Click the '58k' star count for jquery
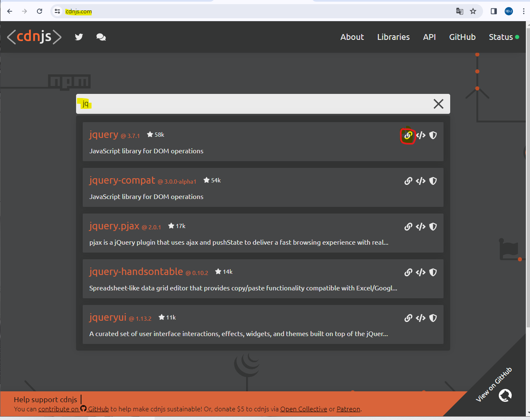The width and height of the screenshot is (530, 420). [x=155, y=135]
